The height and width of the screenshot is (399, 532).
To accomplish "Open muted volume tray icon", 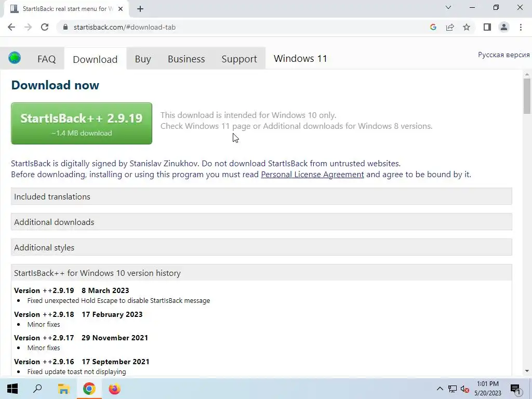I will tap(464, 389).
